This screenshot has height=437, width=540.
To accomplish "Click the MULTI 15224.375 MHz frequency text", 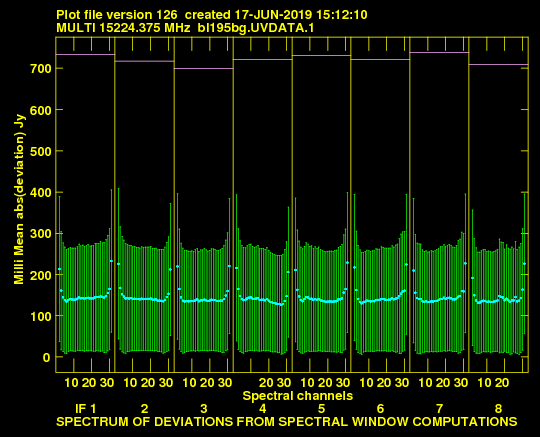I will 123,28.
